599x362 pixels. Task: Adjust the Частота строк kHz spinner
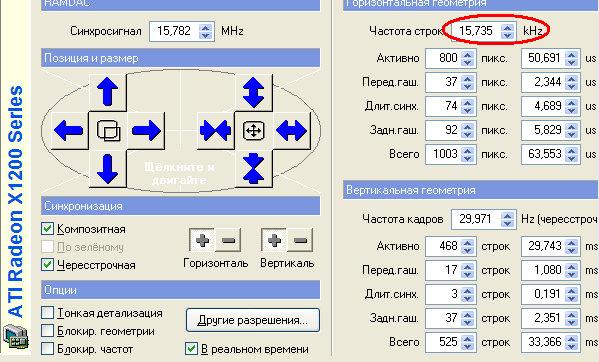(x=507, y=31)
